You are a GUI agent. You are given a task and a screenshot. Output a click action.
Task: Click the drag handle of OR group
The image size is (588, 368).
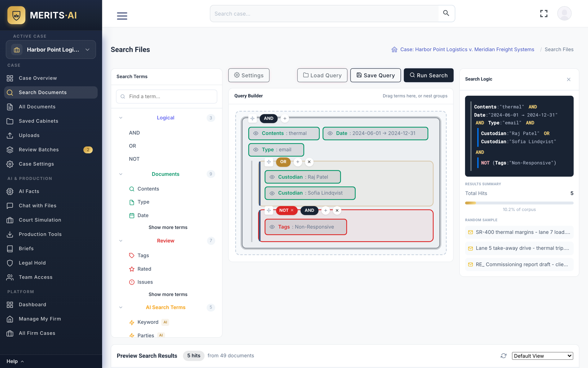pos(269,162)
